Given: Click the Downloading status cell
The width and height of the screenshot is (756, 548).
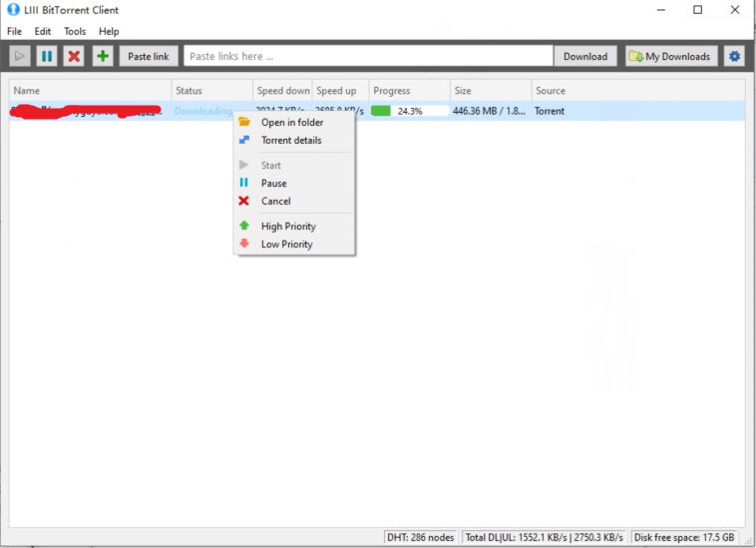Looking at the screenshot, I should pyautogui.click(x=203, y=111).
